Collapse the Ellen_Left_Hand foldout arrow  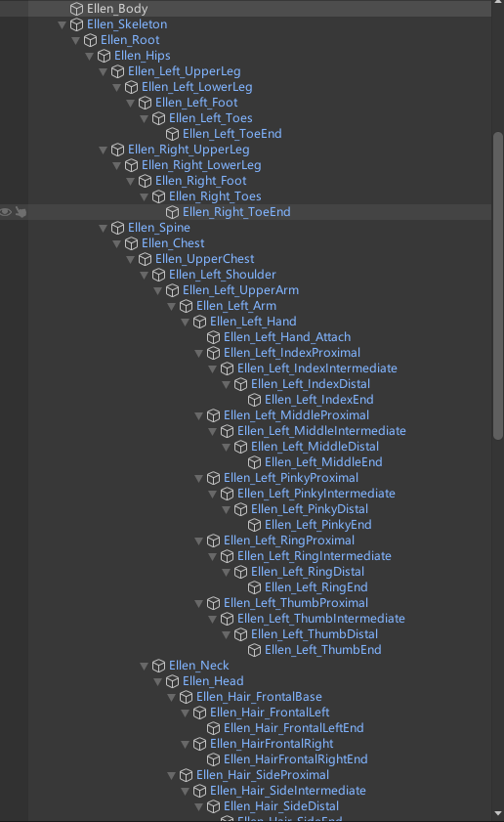pyautogui.click(x=185, y=322)
